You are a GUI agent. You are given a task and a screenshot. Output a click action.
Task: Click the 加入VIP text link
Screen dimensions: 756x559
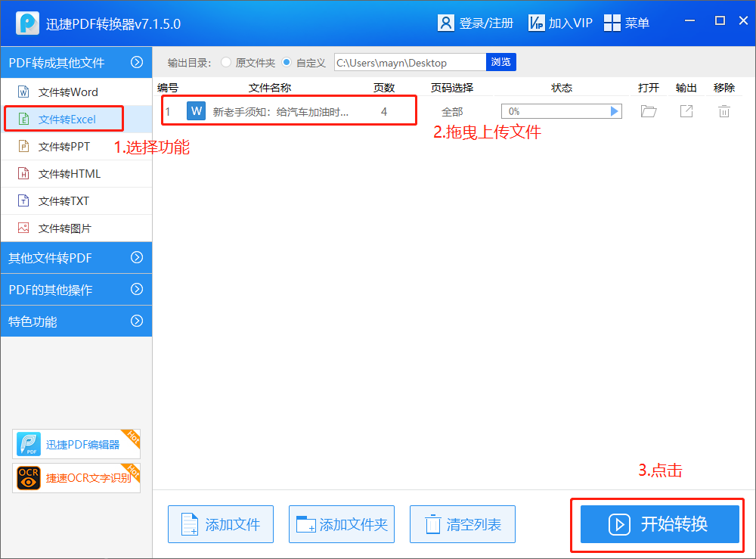[570, 23]
